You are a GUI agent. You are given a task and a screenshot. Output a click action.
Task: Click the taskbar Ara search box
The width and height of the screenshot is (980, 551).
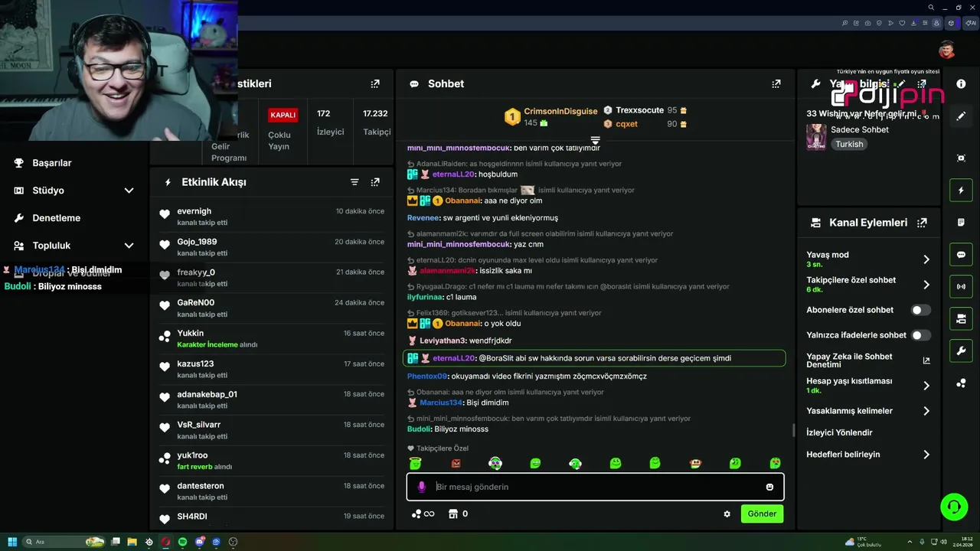click(x=64, y=542)
